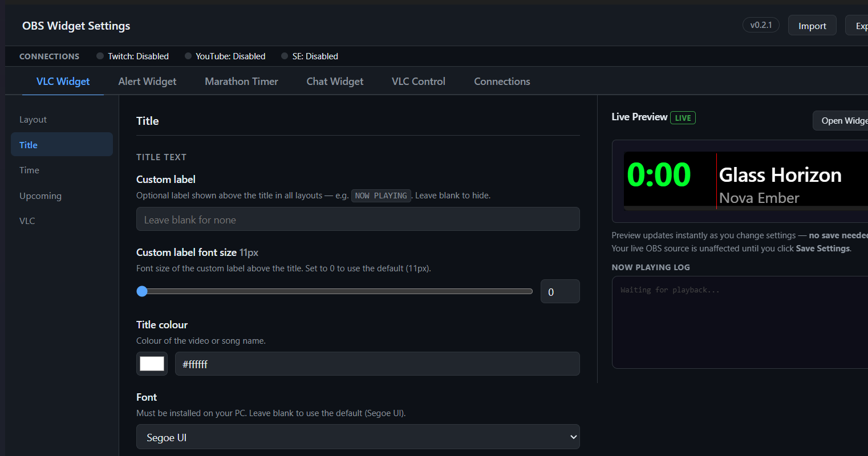The image size is (868, 456).
Task: Expand the Segoe UI font dropdown
Action: pyautogui.click(x=358, y=437)
